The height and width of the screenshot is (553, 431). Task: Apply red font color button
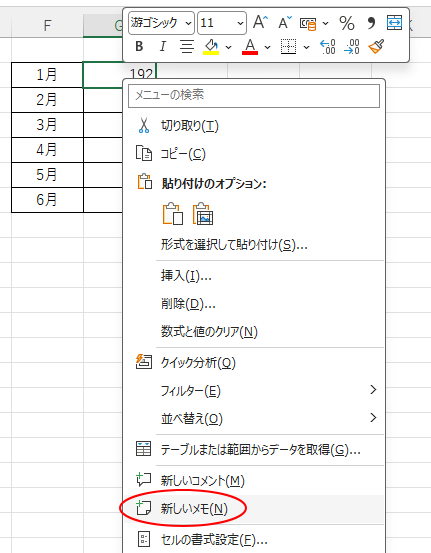pyautogui.click(x=250, y=46)
